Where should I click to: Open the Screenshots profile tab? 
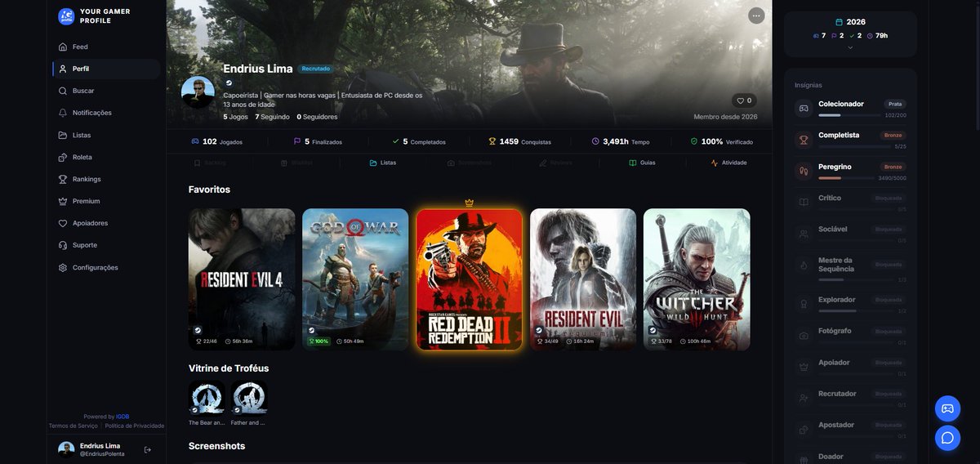click(470, 163)
